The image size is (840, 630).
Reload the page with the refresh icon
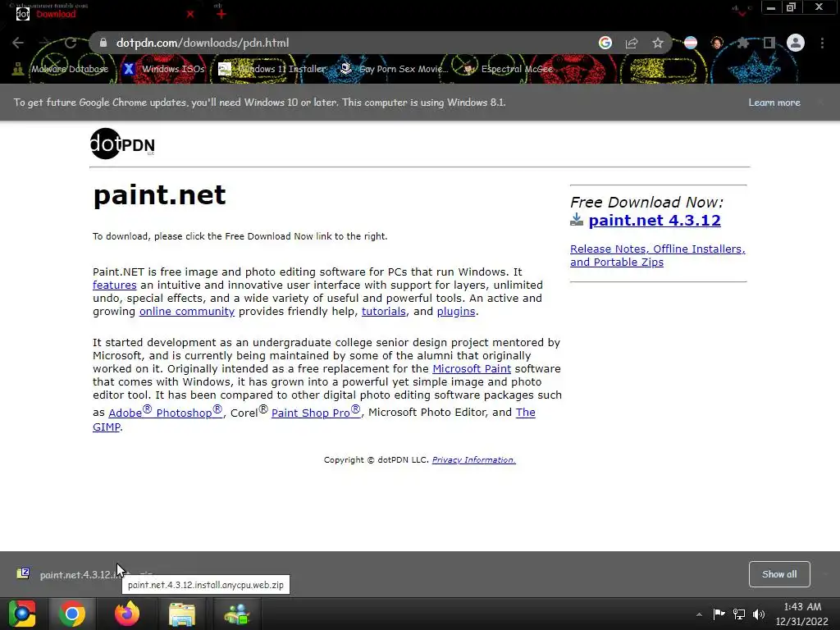[x=71, y=43]
